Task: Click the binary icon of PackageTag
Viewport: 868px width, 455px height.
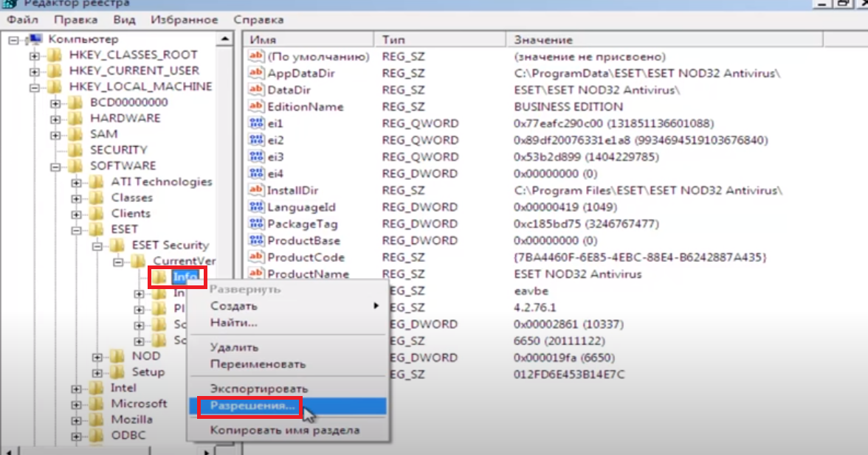Action: pos(256,223)
